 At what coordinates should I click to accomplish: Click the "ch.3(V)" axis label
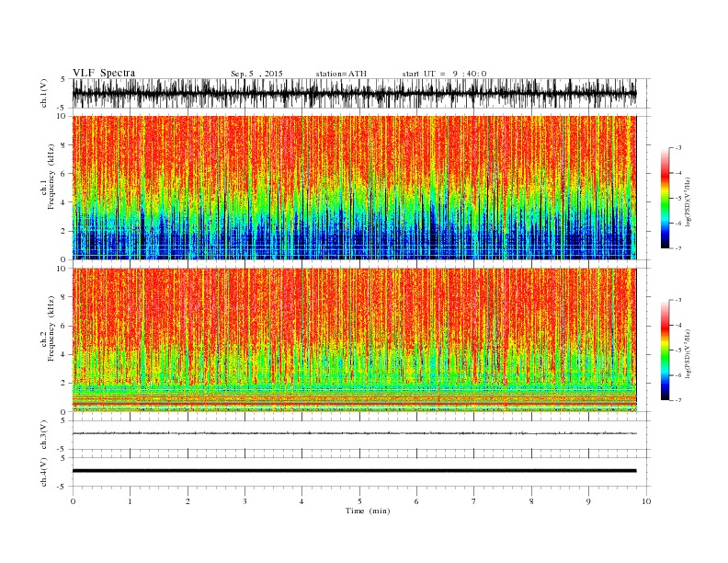tap(44, 435)
